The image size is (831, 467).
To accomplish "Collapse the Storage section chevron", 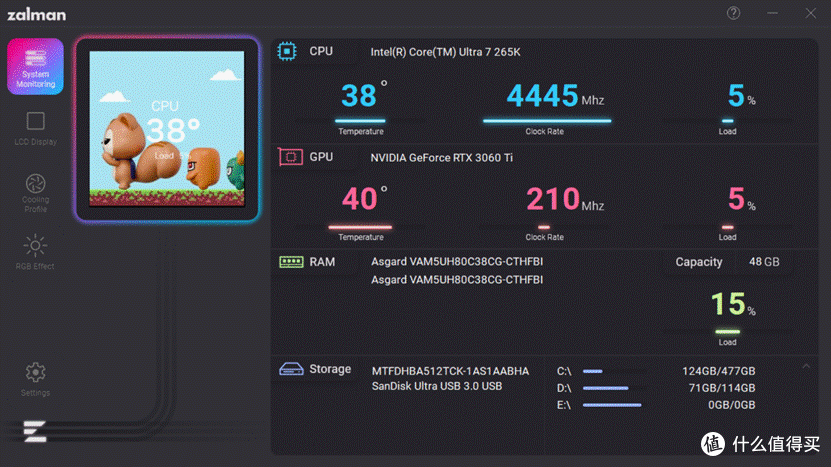I will tap(806, 366).
